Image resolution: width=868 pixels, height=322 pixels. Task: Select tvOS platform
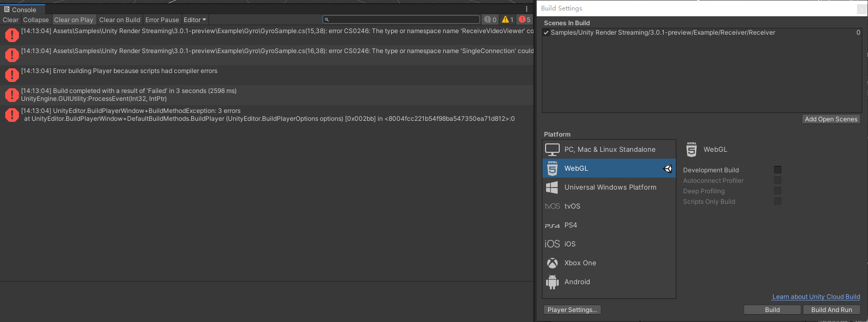tap(609, 206)
